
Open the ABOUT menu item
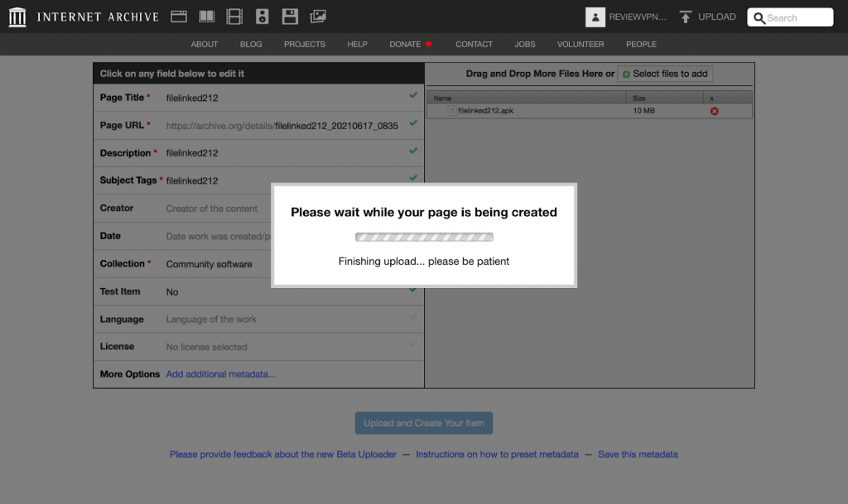tap(205, 45)
